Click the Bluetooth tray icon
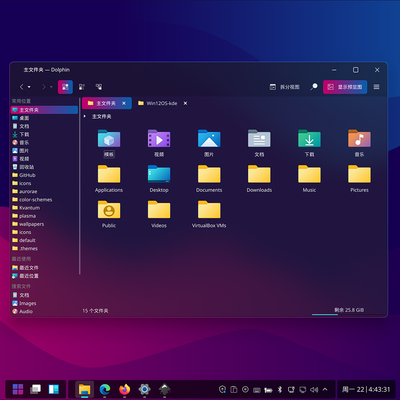Image resolution: width=400 pixels, height=400 pixels. point(280,389)
